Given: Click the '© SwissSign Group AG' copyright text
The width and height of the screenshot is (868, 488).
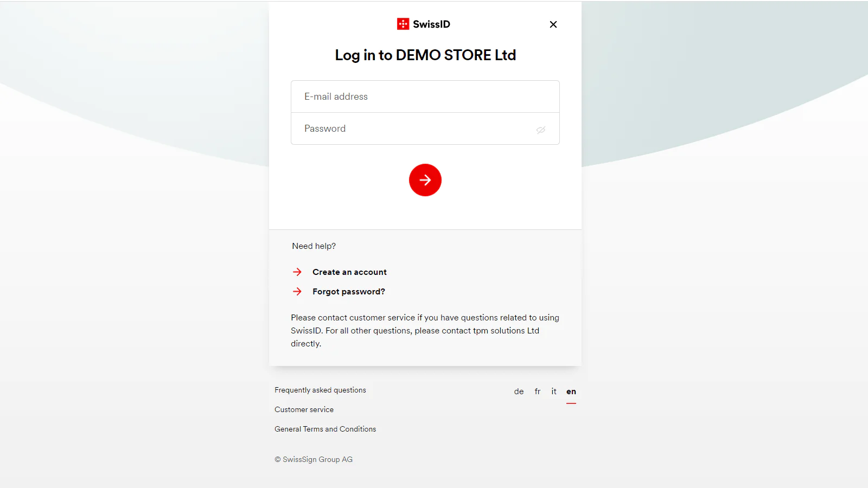Looking at the screenshot, I should 314,459.
